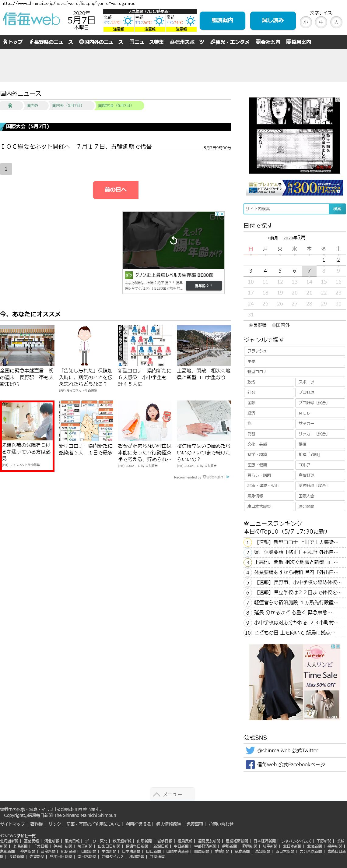
Task: Click the site search input field
Action: point(286,209)
